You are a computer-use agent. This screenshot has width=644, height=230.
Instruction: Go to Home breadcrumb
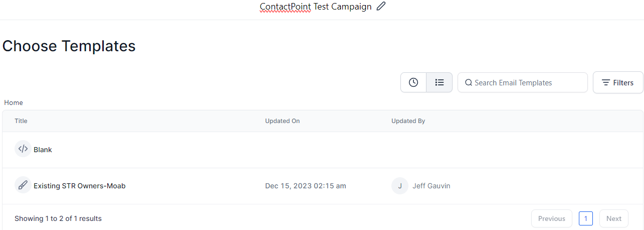(x=14, y=102)
